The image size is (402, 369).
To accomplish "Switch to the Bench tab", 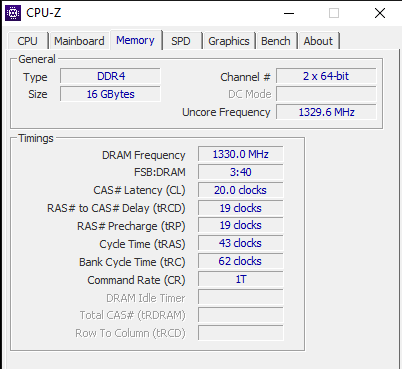I will (276, 41).
